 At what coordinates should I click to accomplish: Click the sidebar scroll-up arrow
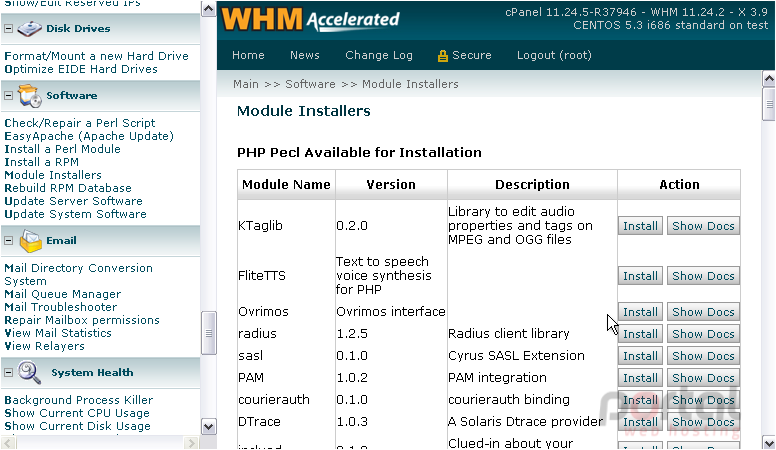[208, 9]
